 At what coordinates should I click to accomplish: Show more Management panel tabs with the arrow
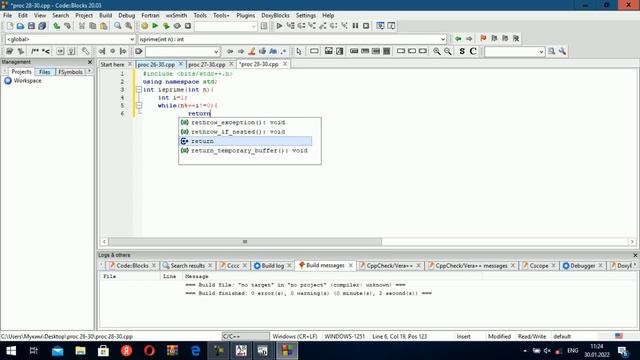[x=89, y=71]
